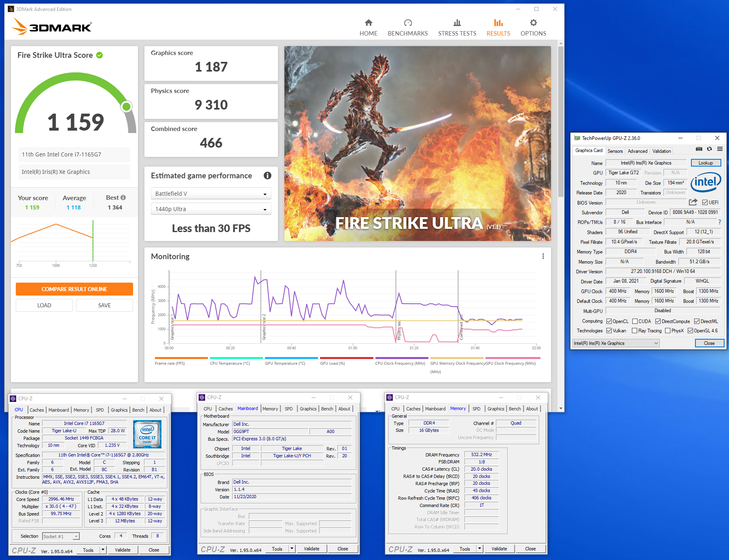The height and width of the screenshot is (560, 729).
Task: Click the Tools button in the CPU-Z CPU window
Action: click(x=88, y=550)
